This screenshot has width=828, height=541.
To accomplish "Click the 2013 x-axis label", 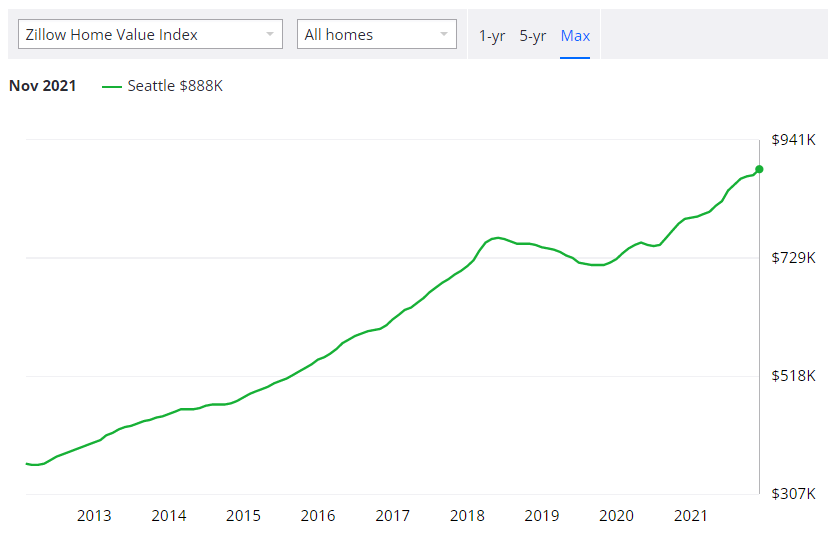I will (94, 516).
